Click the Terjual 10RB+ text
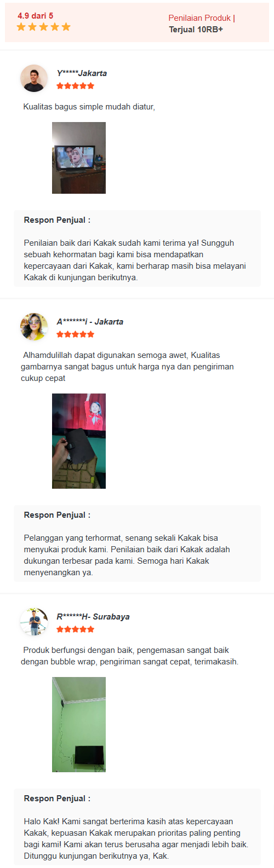The width and height of the screenshot is (274, 868). [196, 30]
